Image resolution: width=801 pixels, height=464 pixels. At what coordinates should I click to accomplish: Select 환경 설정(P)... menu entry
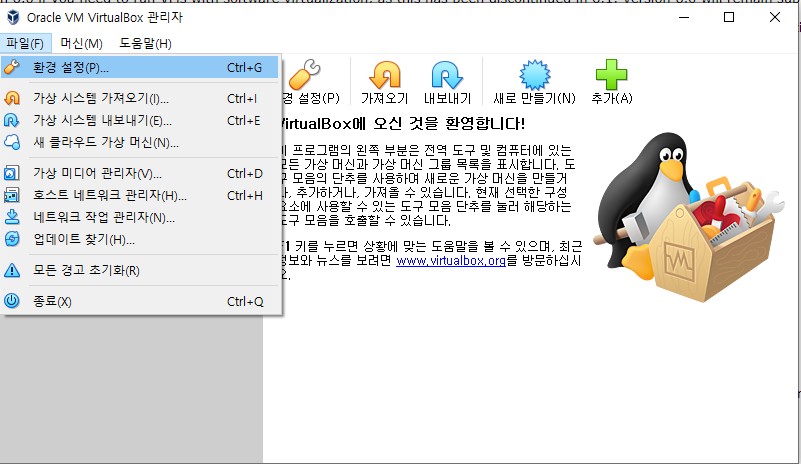[x=139, y=67]
